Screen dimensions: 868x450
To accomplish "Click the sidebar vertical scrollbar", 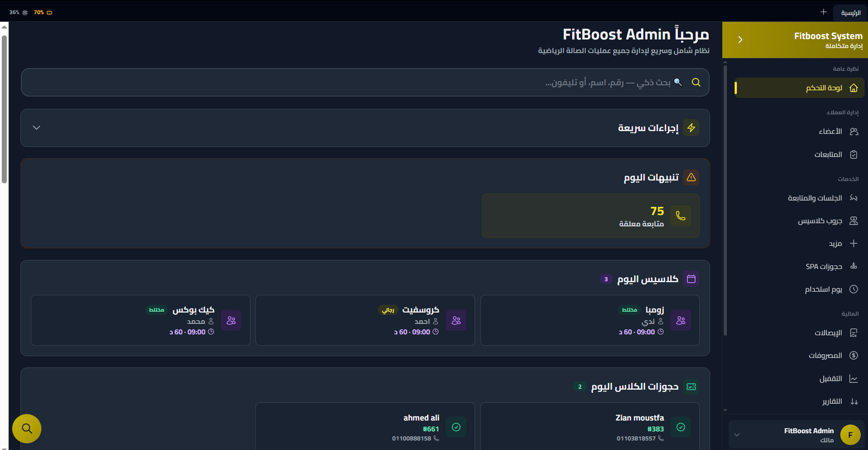I will pos(725,201).
